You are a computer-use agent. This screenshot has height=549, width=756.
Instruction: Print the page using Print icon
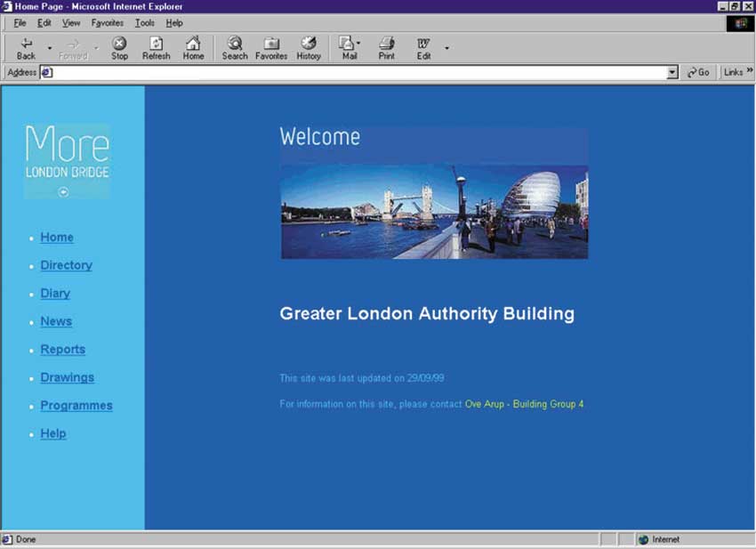[x=386, y=48]
